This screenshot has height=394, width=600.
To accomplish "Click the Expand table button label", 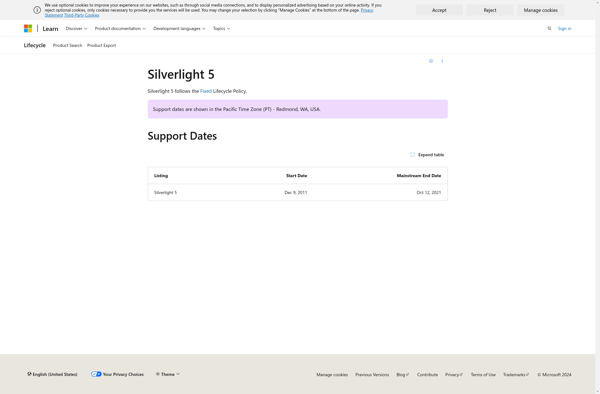I will click(431, 155).
